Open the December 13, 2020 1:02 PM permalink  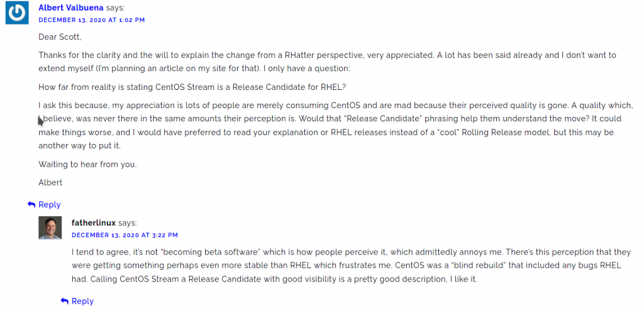(92, 19)
